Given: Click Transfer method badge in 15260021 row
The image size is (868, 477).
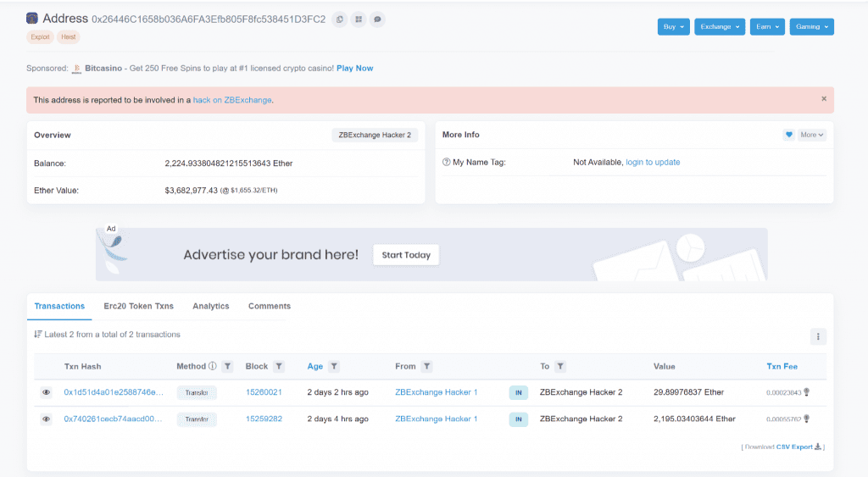Looking at the screenshot, I should click(x=197, y=393).
